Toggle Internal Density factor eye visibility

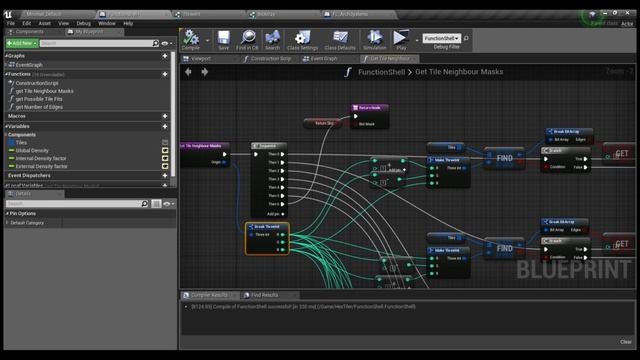pyautogui.click(x=165, y=158)
